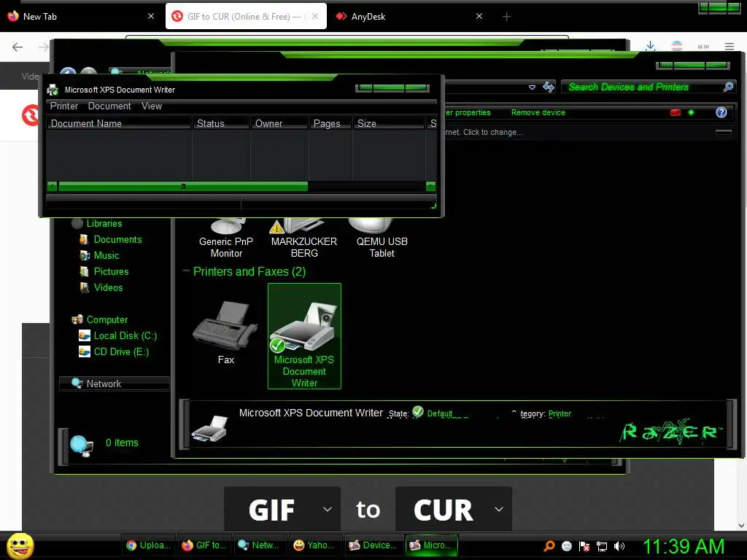Open the View menu in print queue
Screen dimensions: 747x560
pos(152,106)
